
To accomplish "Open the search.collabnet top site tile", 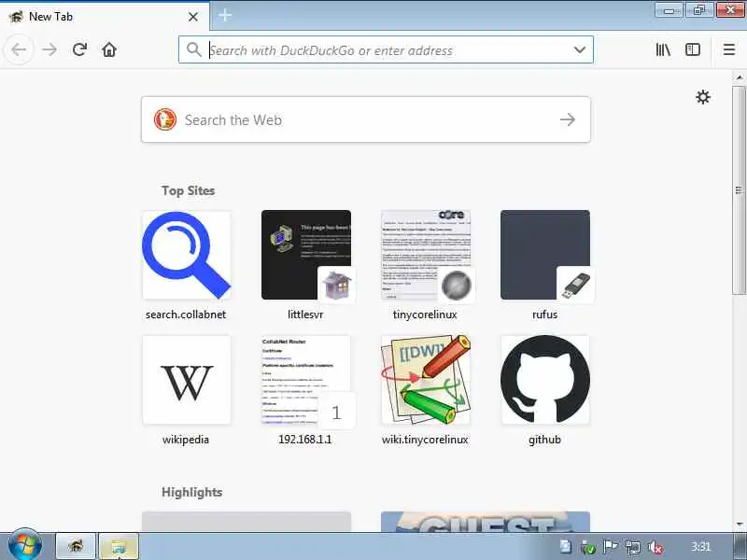I will [x=186, y=255].
